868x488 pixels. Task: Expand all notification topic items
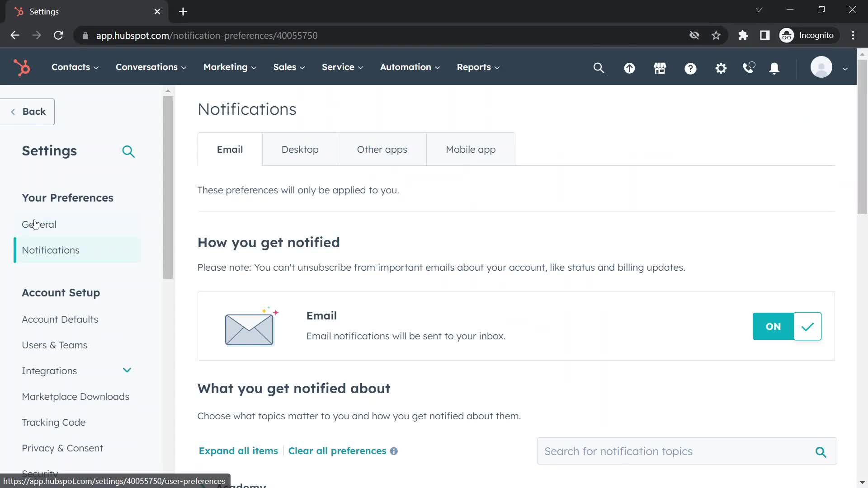pos(238,450)
